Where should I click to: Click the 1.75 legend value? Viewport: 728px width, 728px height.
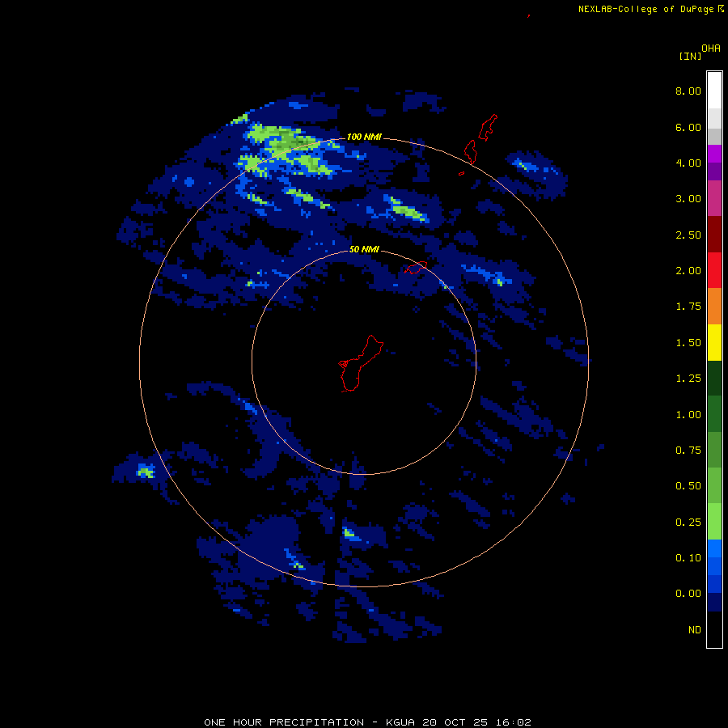click(x=688, y=307)
